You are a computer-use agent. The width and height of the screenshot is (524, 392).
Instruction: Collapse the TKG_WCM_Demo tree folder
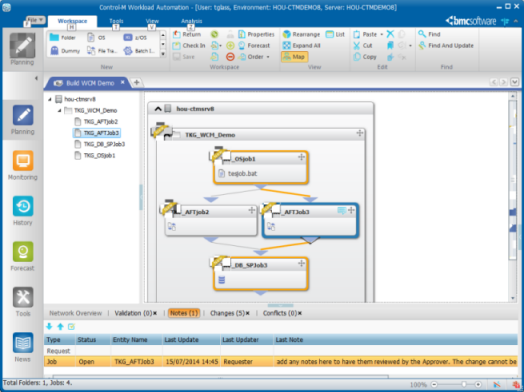(59, 110)
